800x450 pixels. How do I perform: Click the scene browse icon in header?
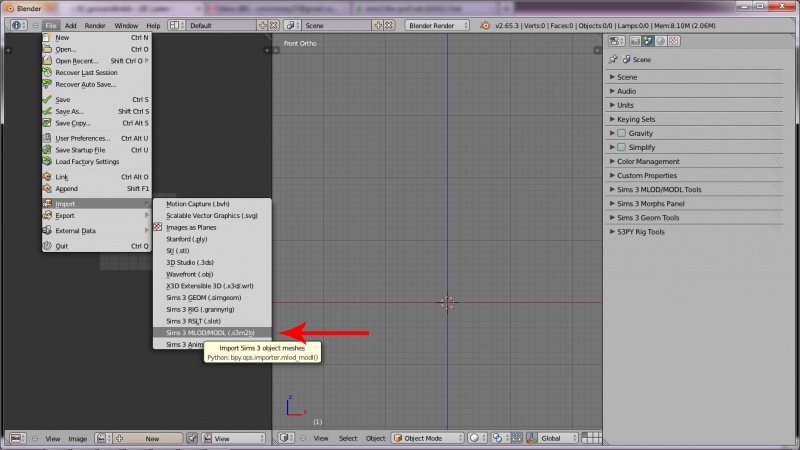tap(291, 25)
